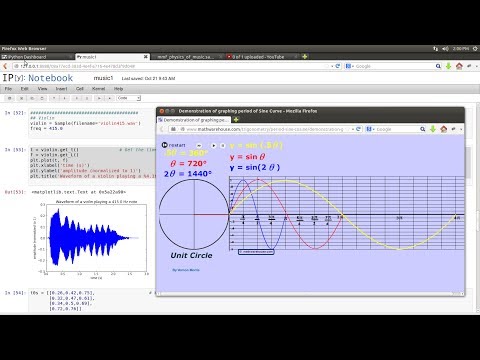Click the Cut cell toolbar icon
Image resolution: width=480 pixels, height=360 pixels.
click(21, 98)
